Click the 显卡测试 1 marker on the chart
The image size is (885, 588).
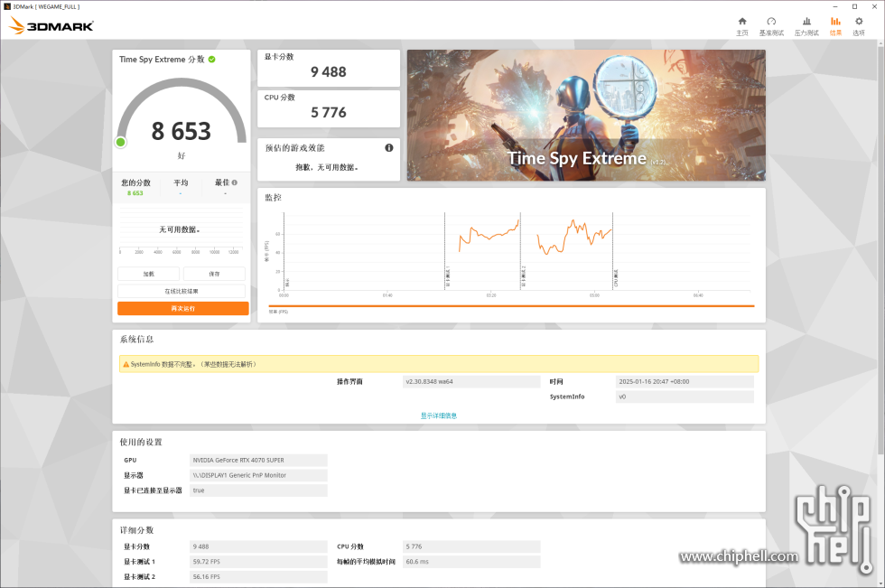point(448,276)
